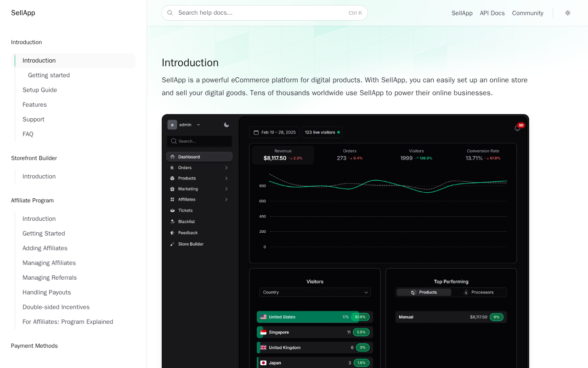This screenshot has height=368, width=588.
Task: Open Storefront Builder Introduction page
Action: click(x=39, y=177)
